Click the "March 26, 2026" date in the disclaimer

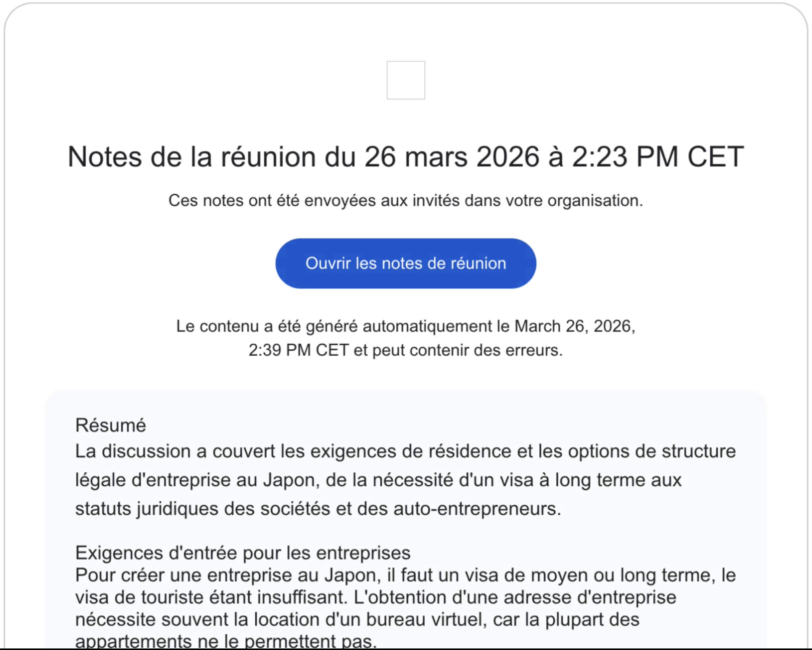click(x=574, y=327)
